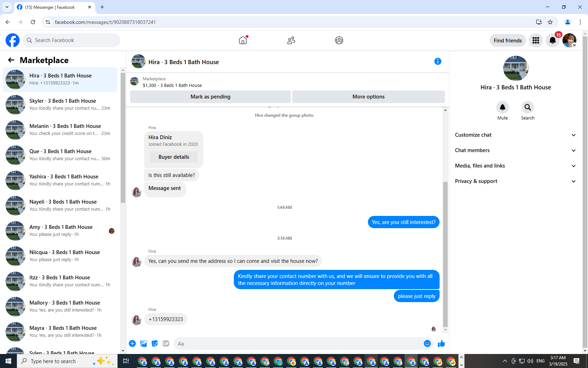Open the volume control in system tray
Image resolution: width=588 pixels, height=368 pixels.
[530, 361]
